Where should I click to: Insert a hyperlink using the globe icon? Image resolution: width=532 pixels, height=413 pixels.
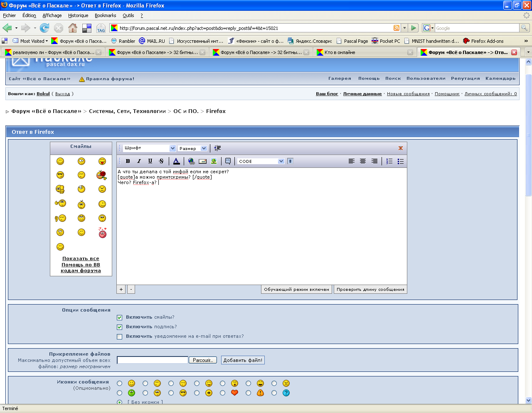pos(191,161)
